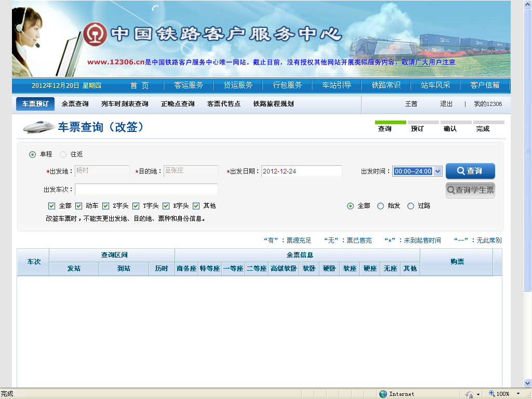The image size is (532, 399).
Task: Click the 出发车次 input field
Action: (146, 189)
